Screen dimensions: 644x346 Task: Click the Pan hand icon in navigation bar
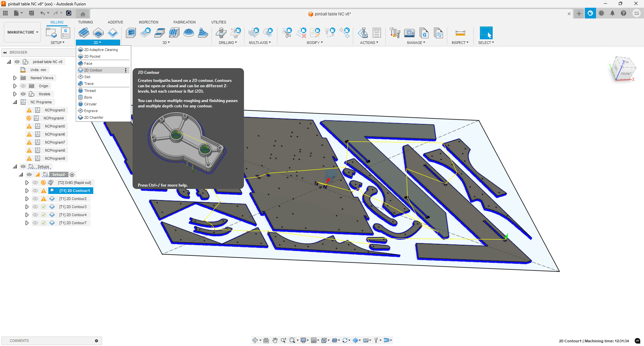pos(275,340)
